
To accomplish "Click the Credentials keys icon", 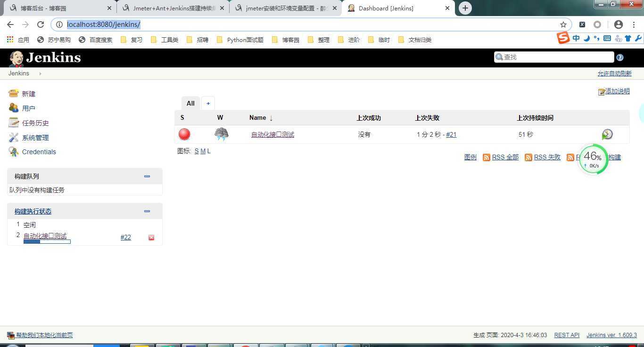I will click(x=14, y=151).
